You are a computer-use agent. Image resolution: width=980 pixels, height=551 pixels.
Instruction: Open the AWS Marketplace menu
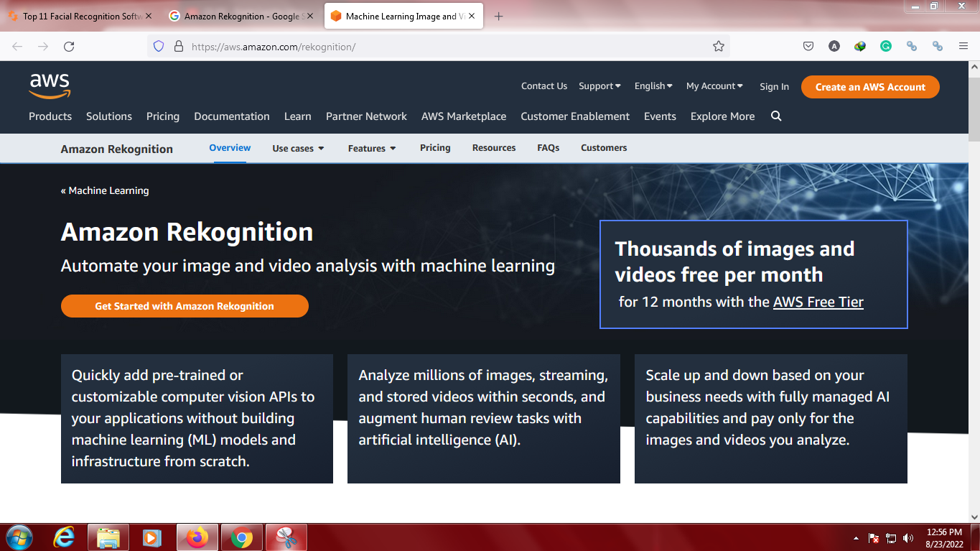(x=464, y=116)
